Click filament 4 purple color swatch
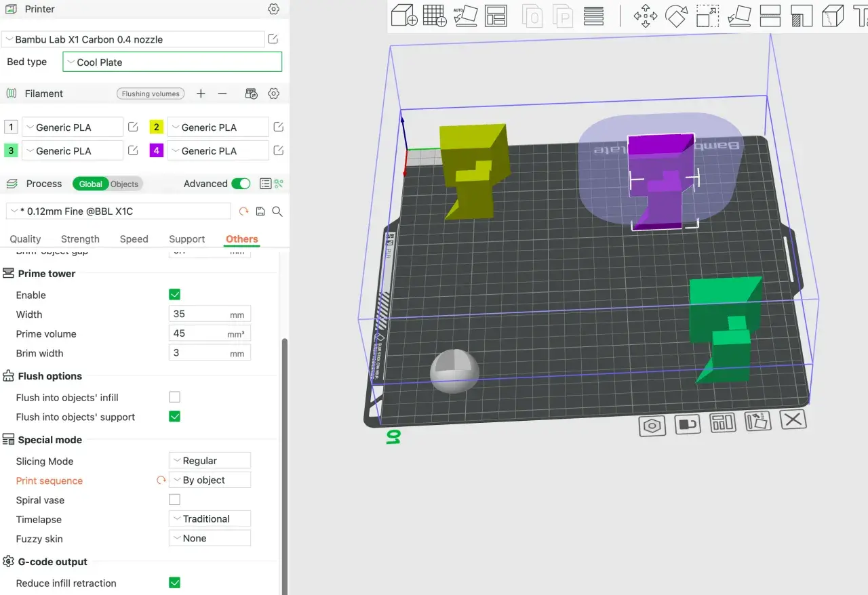Screen dimensions: 868x595 [157, 150]
